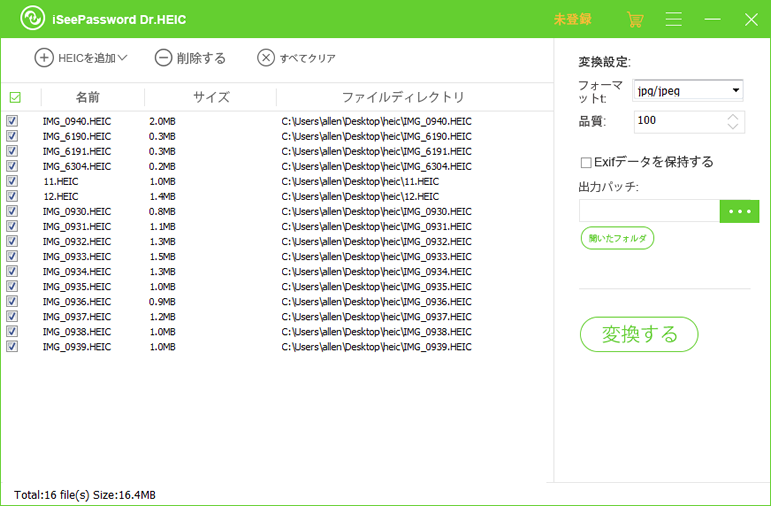Uncheck the IMG_0935.HEIC checkbox

click(x=12, y=286)
